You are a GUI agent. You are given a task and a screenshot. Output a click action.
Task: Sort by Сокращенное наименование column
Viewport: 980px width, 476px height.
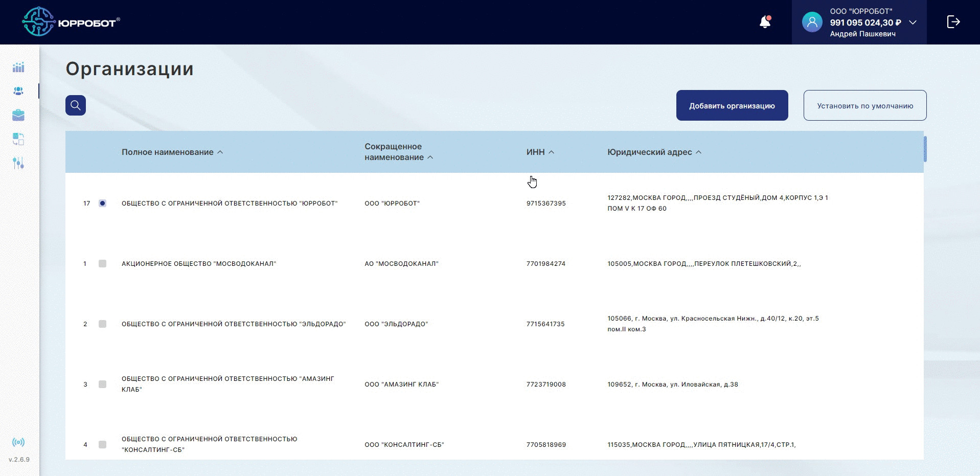click(399, 152)
